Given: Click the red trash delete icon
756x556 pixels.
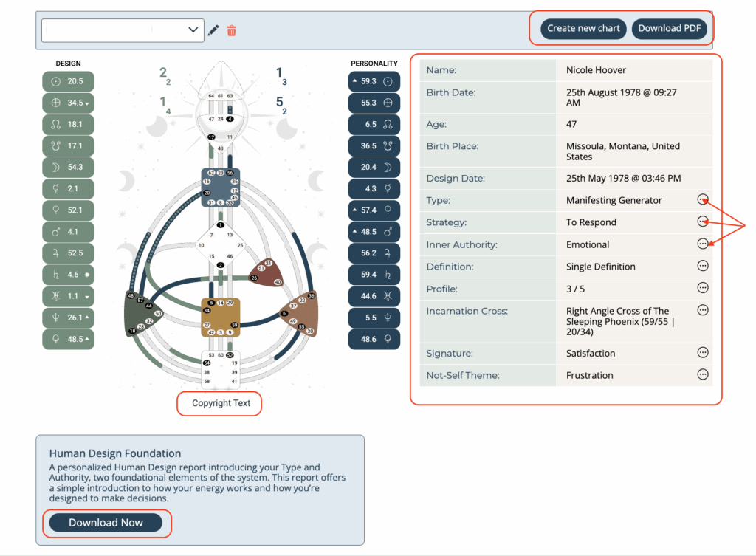Looking at the screenshot, I should (232, 30).
